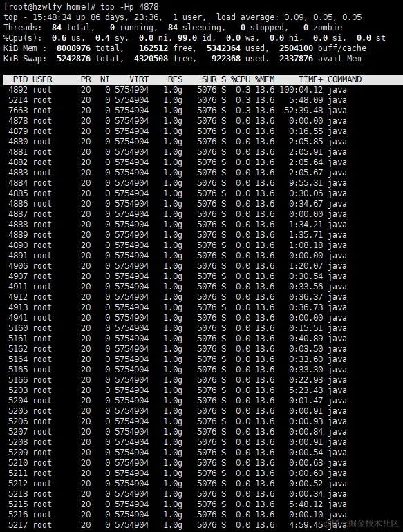Click the TIME+ value 5:23.43
Image resolution: width=403 pixels, height=532 pixels.
tap(306, 390)
